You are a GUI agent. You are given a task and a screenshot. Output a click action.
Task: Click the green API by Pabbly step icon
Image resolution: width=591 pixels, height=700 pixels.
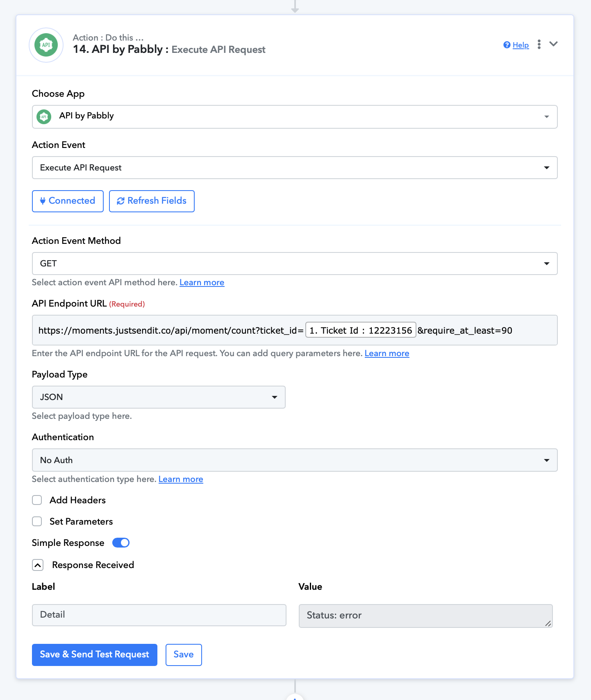point(46,45)
